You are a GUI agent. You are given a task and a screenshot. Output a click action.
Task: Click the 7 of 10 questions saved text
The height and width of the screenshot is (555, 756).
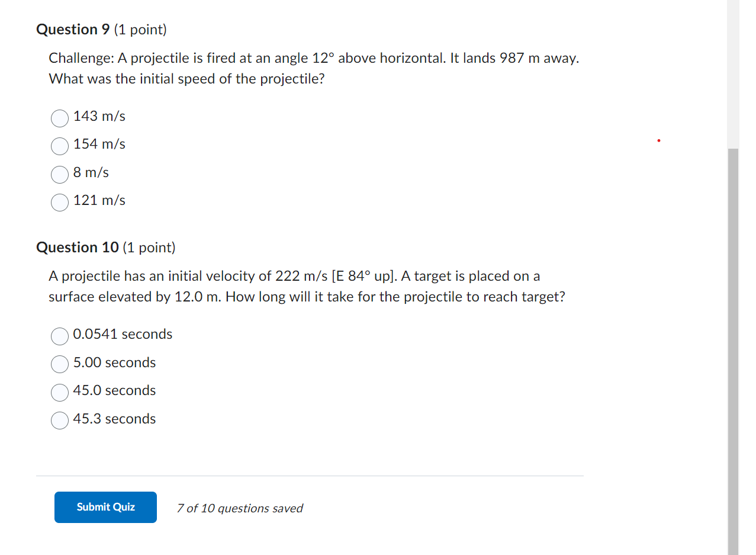click(x=239, y=508)
